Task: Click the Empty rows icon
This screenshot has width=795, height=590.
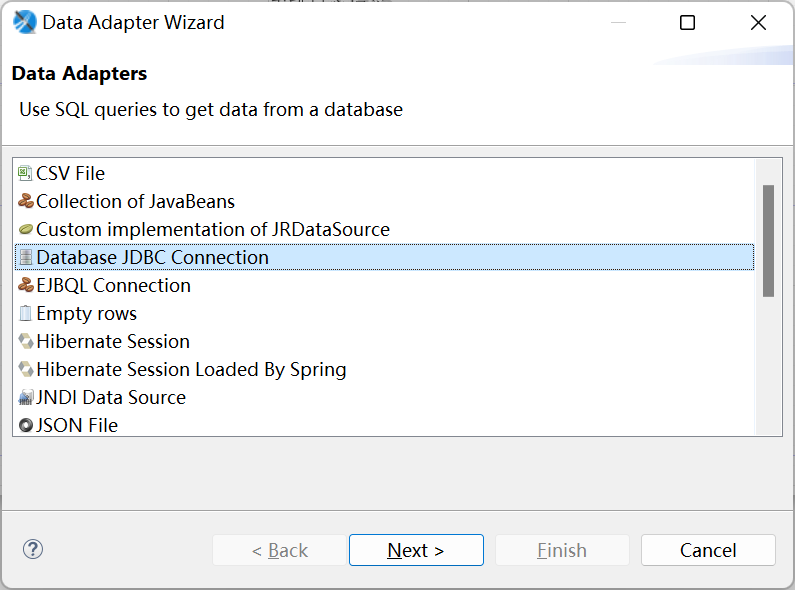Action: (26, 313)
